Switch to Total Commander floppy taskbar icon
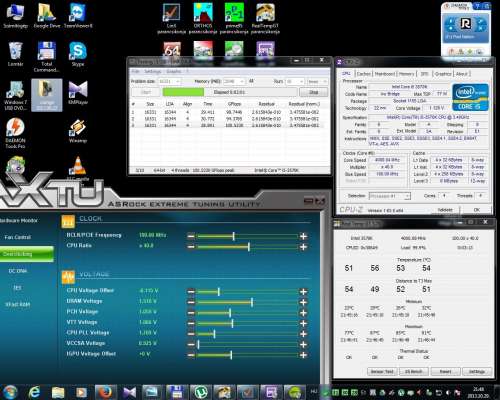 click(x=177, y=392)
